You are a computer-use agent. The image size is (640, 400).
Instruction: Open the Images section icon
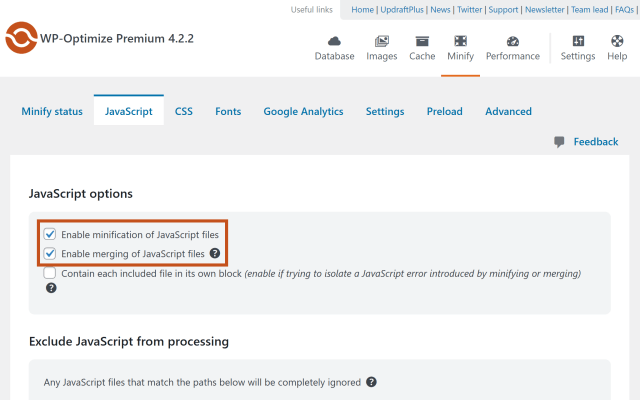click(x=382, y=41)
